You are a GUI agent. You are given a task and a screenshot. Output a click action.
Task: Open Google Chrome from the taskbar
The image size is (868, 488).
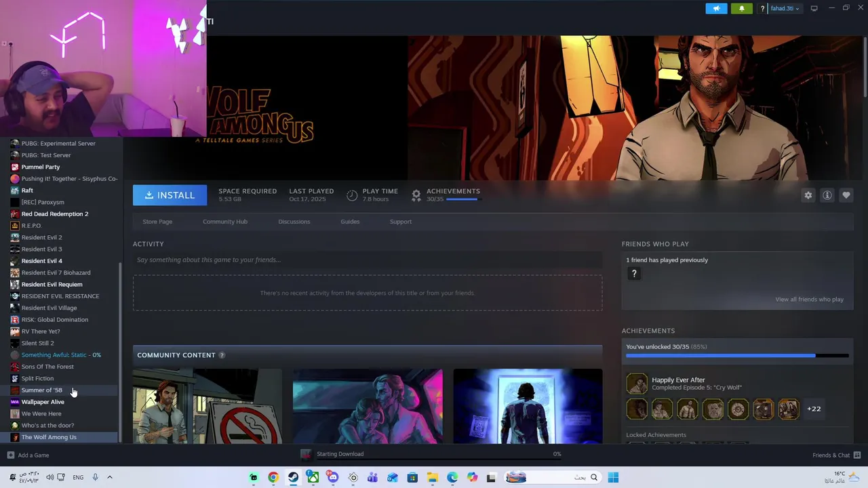(x=273, y=477)
